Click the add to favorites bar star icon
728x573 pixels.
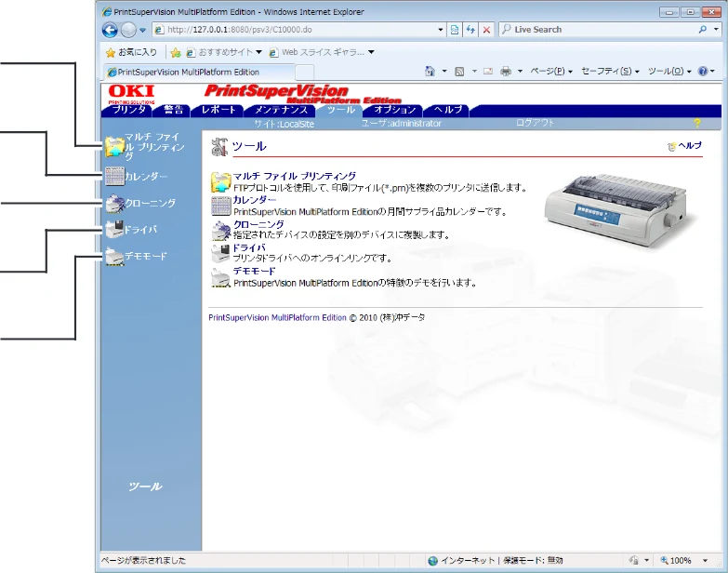pyautogui.click(x=176, y=52)
